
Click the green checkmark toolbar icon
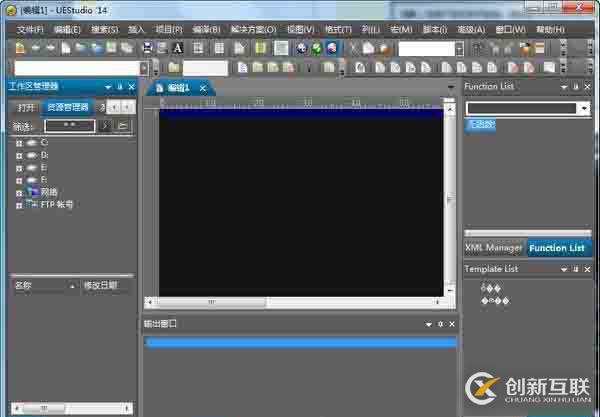[x=316, y=48]
